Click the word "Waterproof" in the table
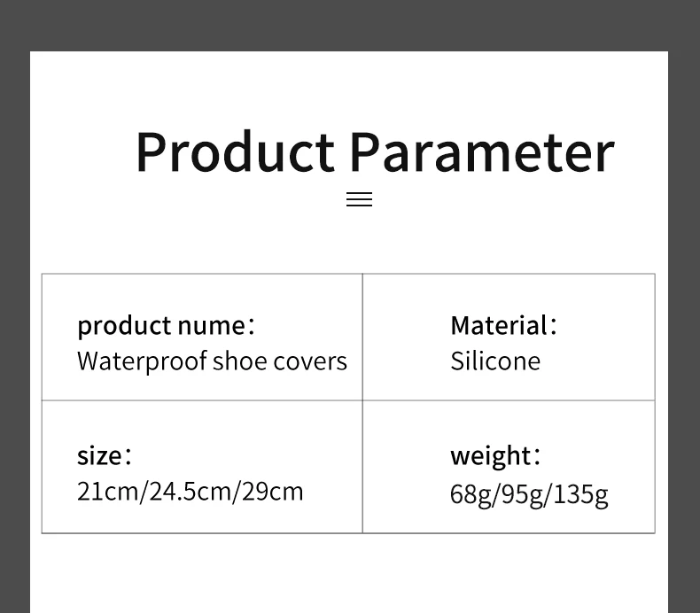 tap(140, 361)
